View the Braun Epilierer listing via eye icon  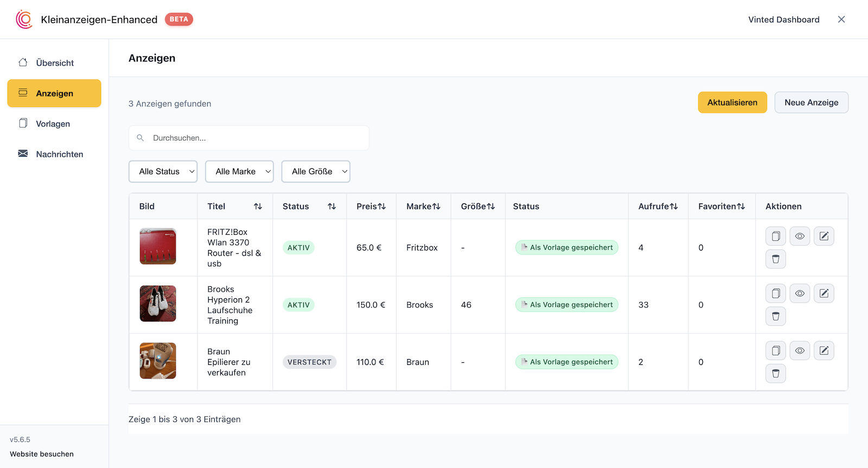(x=800, y=350)
